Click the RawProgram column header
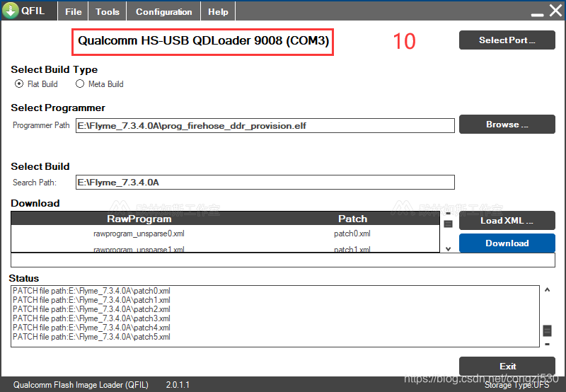The width and height of the screenshot is (566, 392). (x=139, y=219)
